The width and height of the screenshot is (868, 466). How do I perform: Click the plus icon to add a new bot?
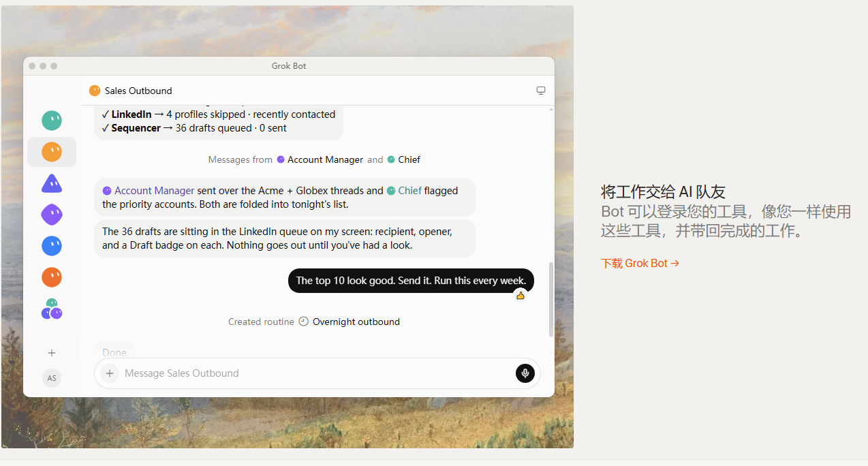[52, 353]
